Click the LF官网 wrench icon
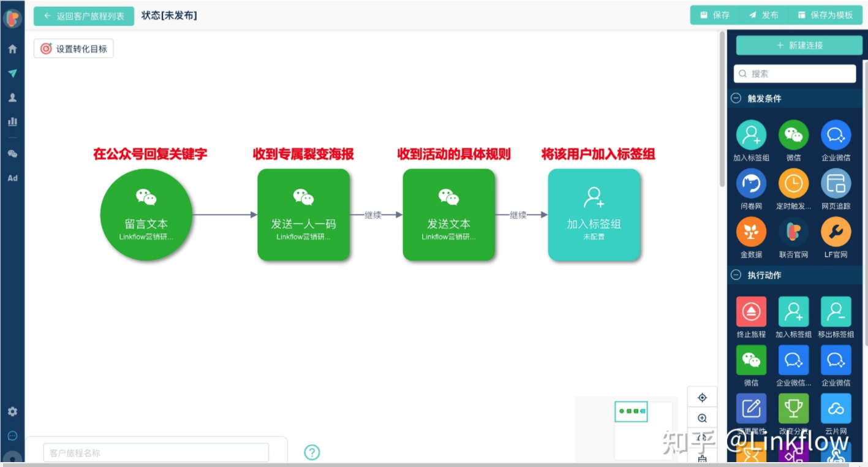 coord(836,232)
